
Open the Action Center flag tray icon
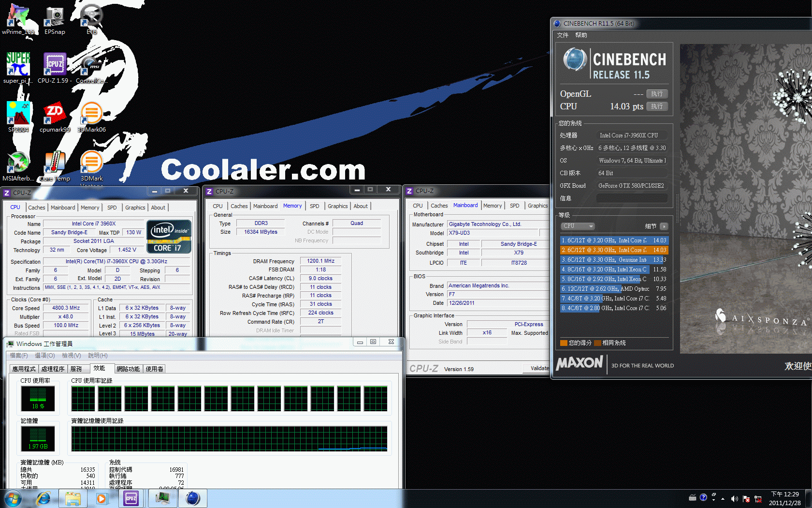[x=746, y=498]
